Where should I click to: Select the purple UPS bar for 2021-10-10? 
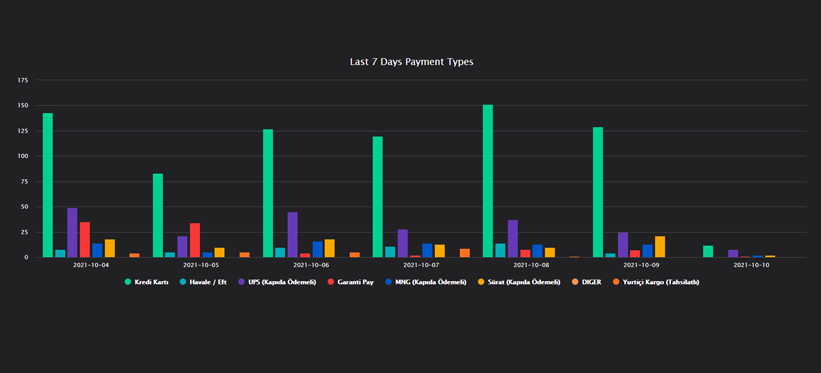(733, 254)
